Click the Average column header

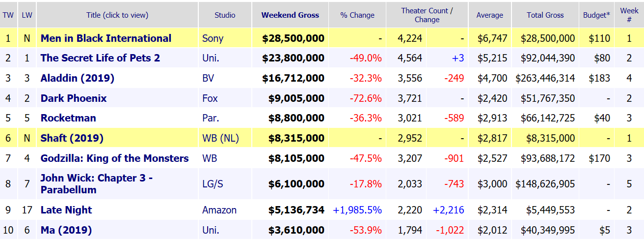[x=489, y=15]
